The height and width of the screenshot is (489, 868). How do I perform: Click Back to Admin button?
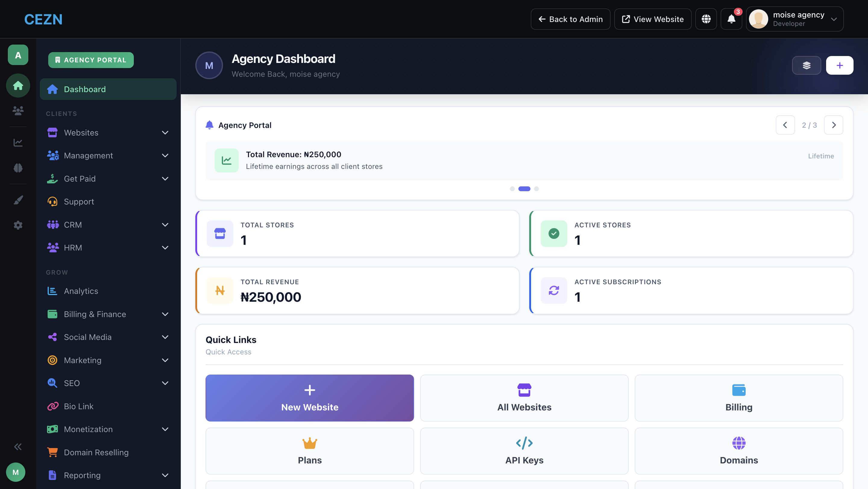(570, 19)
